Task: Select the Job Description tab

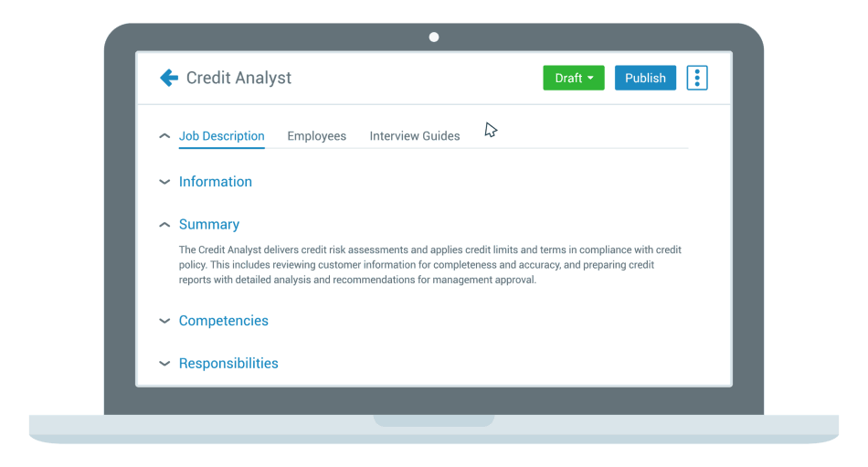Action: pyautogui.click(x=221, y=136)
